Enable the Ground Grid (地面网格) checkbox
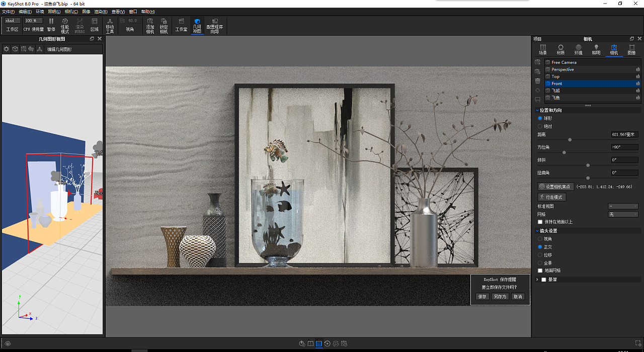The width and height of the screenshot is (644, 352). pyautogui.click(x=540, y=270)
